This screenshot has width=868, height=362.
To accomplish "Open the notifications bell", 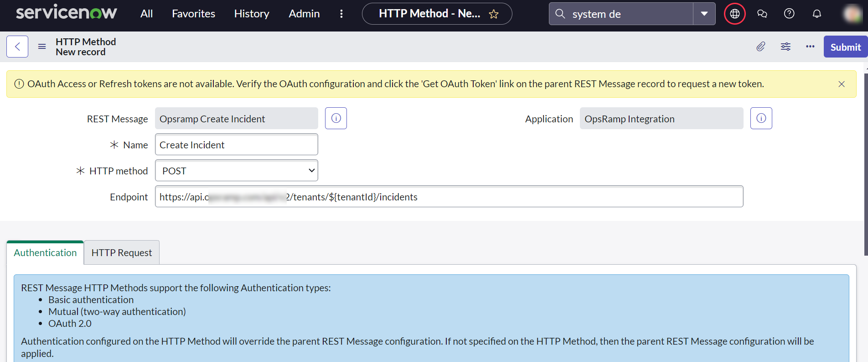I will point(817,14).
